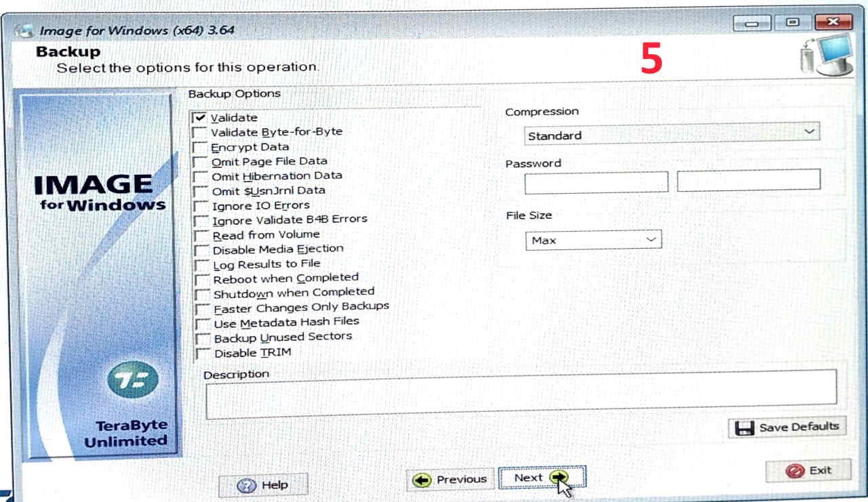Check Reboot when Completed
The image size is (868, 502).
(x=202, y=279)
